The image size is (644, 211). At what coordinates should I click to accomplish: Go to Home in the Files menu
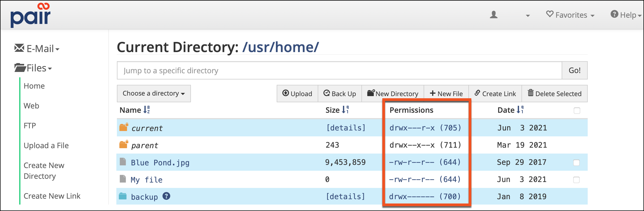(x=34, y=86)
